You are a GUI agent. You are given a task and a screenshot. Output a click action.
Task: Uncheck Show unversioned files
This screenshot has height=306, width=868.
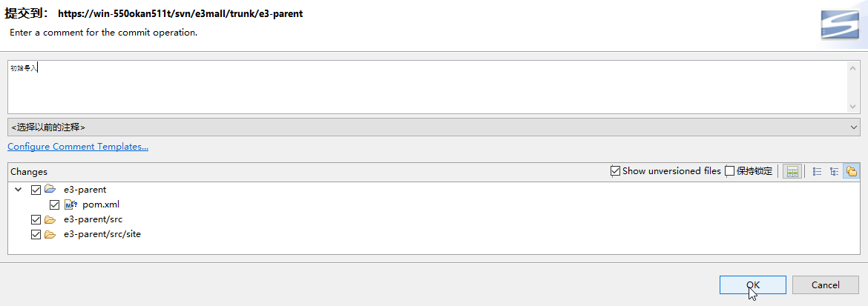pyautogui.click(x=615, y=171)
